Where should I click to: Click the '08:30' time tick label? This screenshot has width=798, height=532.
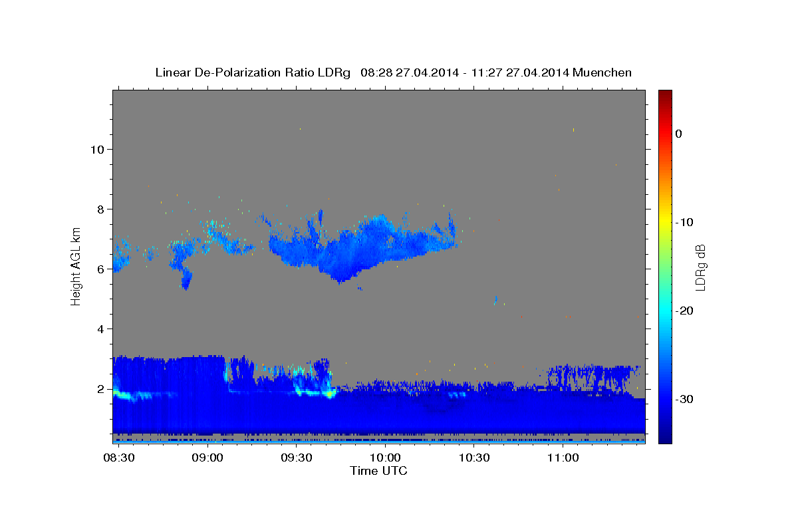pyautogui.click(x=119, y=458)
